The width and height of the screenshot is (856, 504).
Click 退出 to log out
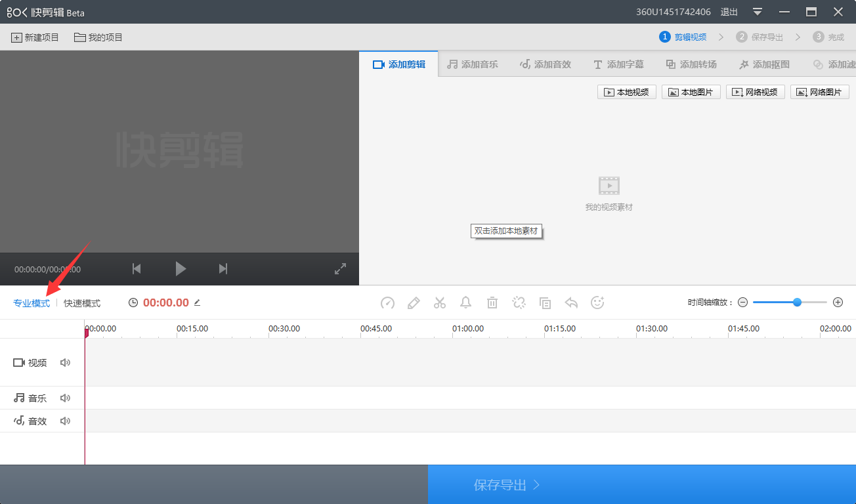point(729,12)
